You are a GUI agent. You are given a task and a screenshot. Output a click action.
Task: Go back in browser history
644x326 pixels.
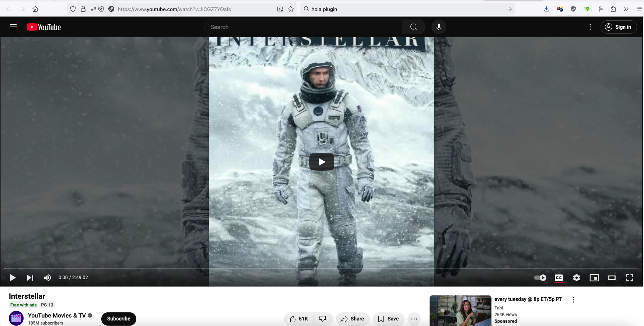click(9, 9)
